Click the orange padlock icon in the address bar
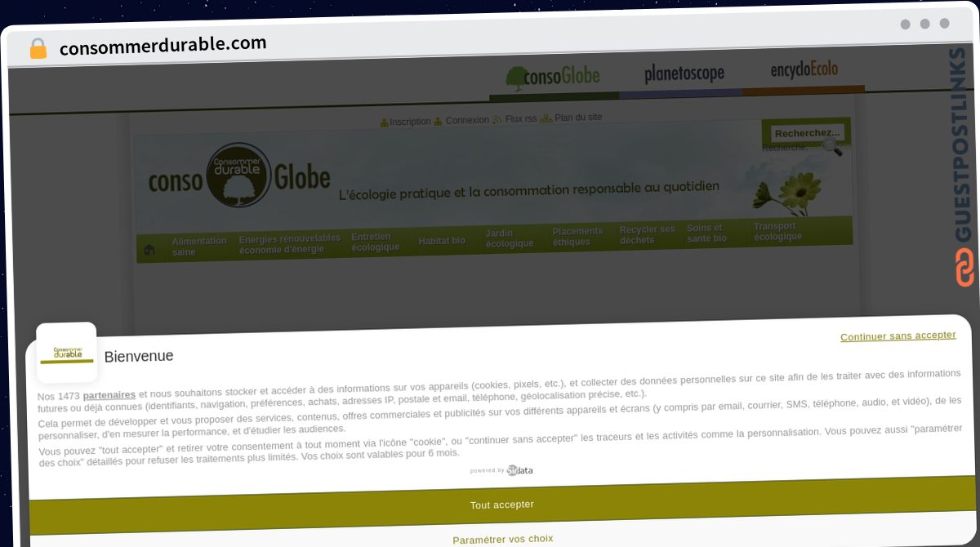 [x=38, y=48]
